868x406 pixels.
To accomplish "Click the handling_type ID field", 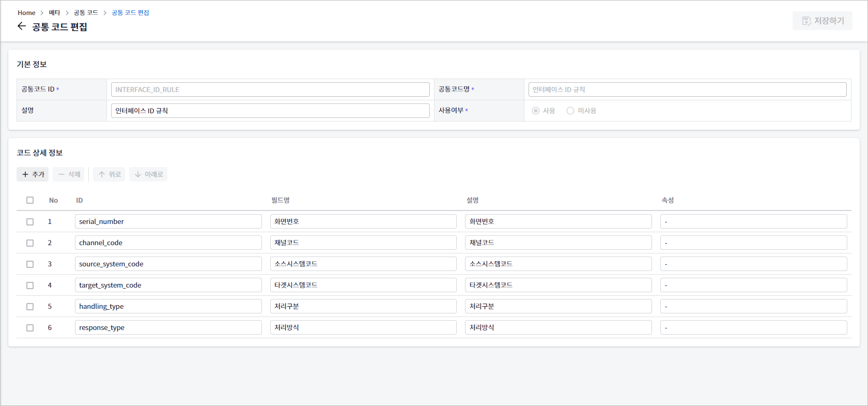I will tap(168, 306).
